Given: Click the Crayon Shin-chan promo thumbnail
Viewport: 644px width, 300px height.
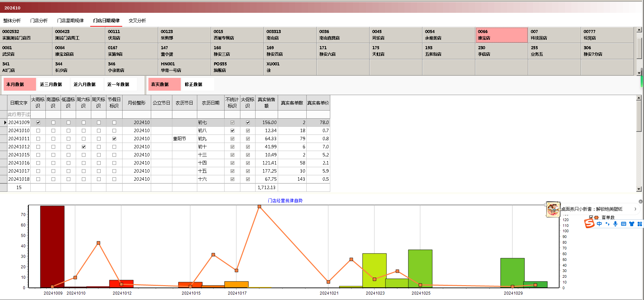Looking at the screenshot, I should (x=553, y=209).
